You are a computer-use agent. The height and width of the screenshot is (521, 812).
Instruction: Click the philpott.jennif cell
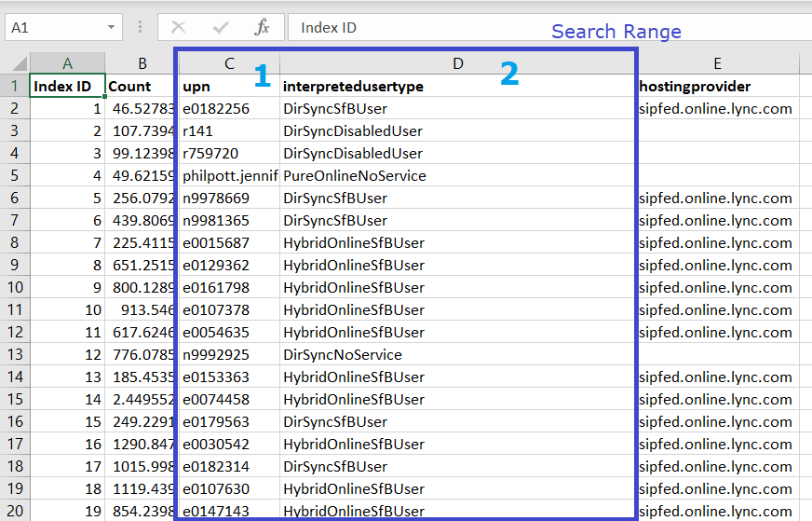pyautogui.click(x=229, y=175)
